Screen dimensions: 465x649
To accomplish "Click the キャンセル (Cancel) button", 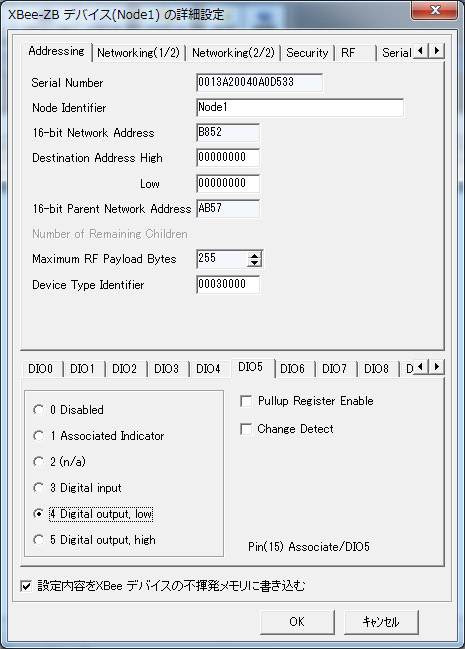I will 381,622.
